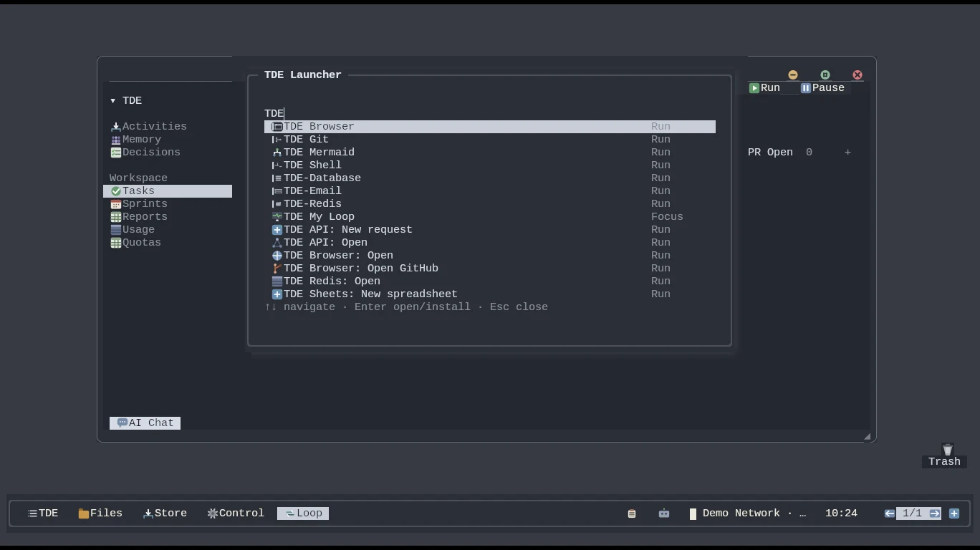Open Store from the taskbar

(x=165, y=513)
